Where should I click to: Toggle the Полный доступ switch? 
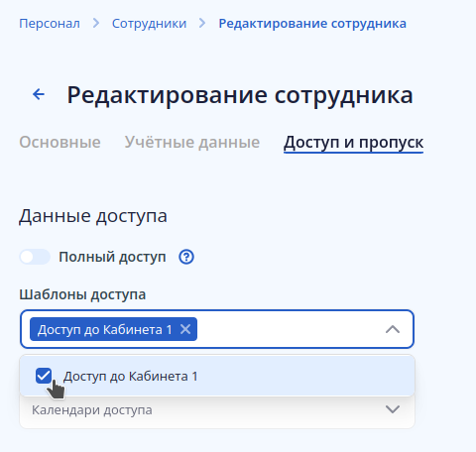pos(35,257)
